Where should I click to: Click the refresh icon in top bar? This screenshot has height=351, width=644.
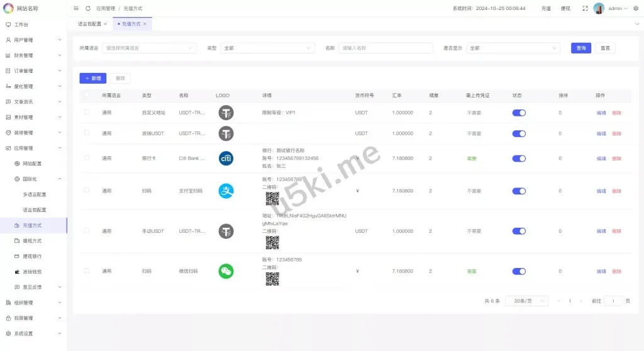pyautogui.click(x=88, y=8)
